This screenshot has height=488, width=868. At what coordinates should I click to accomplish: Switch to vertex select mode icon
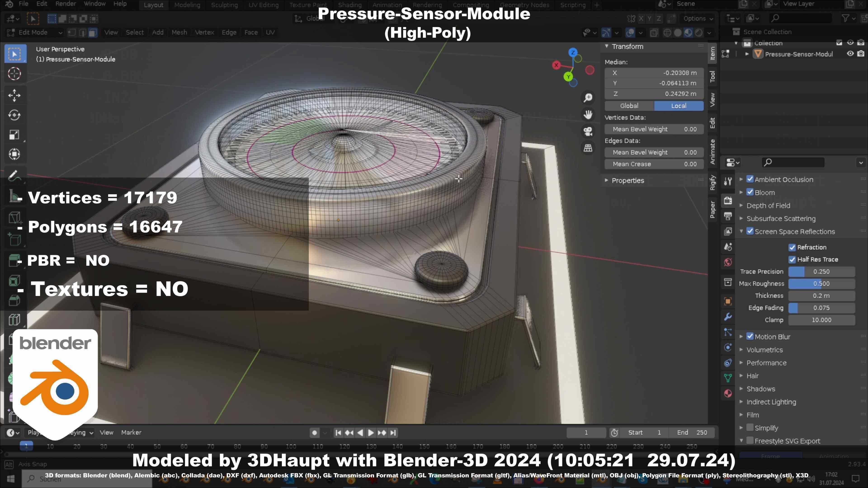72,33
